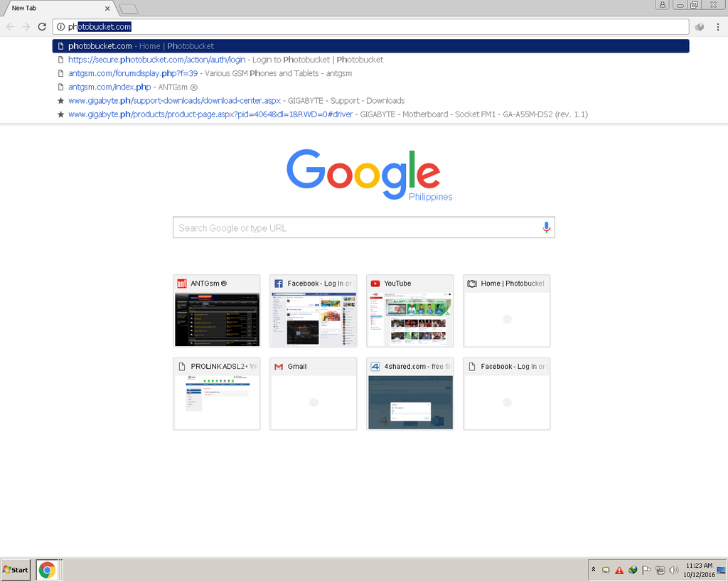Screen dimensions: 728x582
Task: Open the 4shared.com shortcut tile
Action: tap(409, 394)
